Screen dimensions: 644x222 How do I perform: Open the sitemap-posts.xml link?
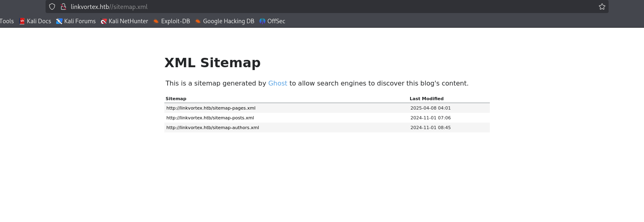(x=210, y=118)
